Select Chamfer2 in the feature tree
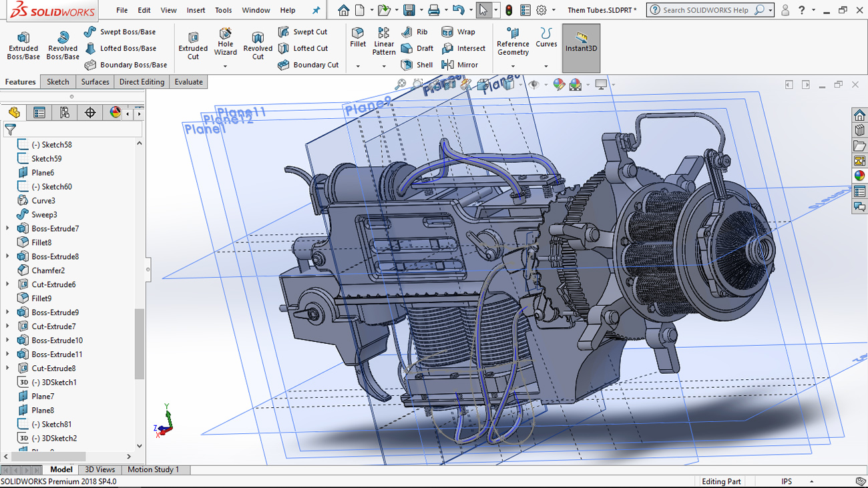Screen dimensions: 868x488 click(41, 270)
